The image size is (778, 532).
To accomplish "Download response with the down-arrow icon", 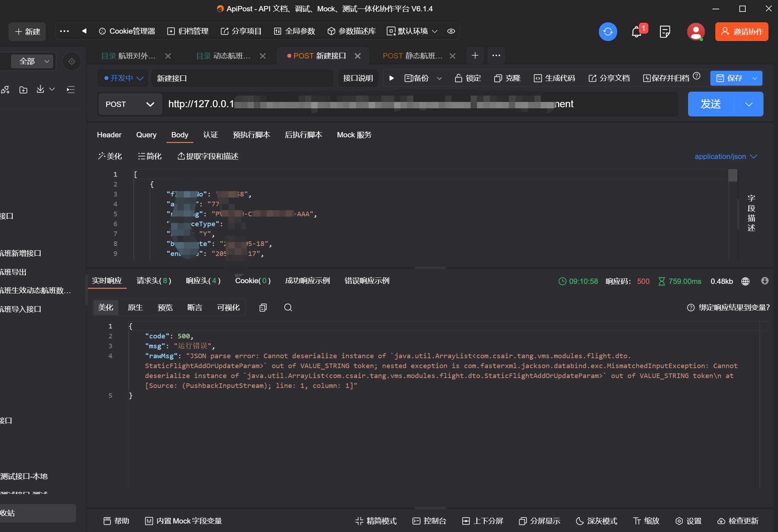I will tap(765, 281).
